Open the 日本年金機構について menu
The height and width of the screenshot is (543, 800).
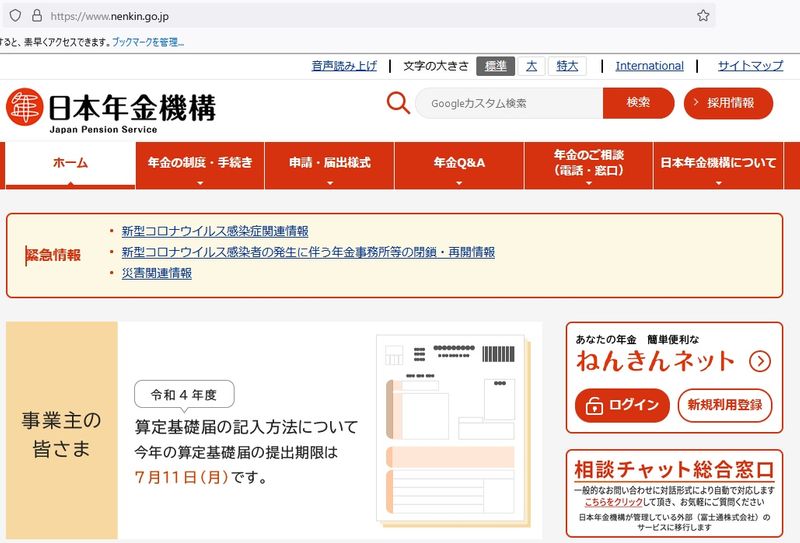[718, 165]
